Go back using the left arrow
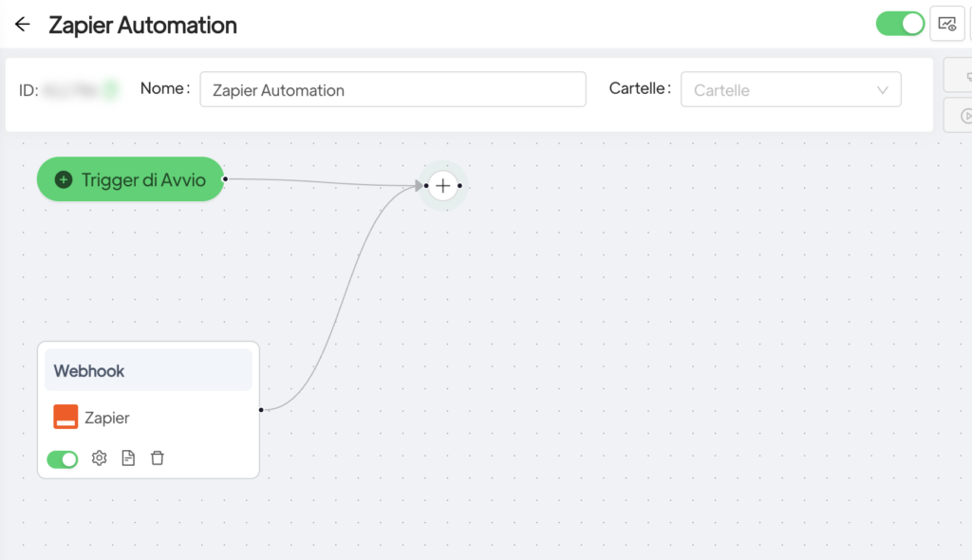 [x=22, y=25]
